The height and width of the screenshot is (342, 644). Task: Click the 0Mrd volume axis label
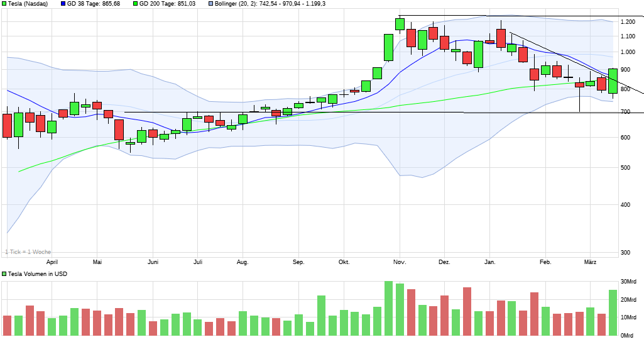pyautogui.click(x=627, y=336)
